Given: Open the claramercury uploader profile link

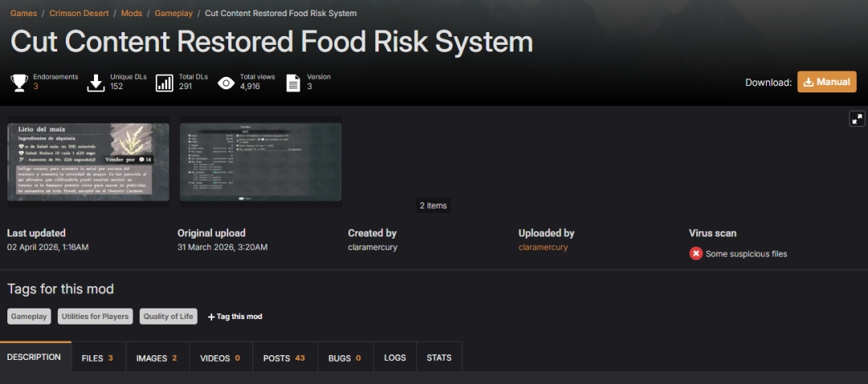Looking at the screenshot, I should coord(542,247).
